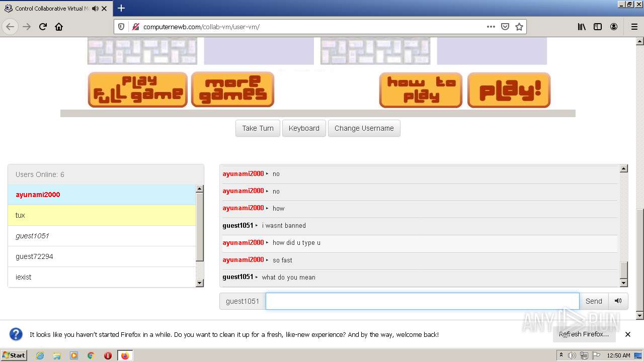Click the More Games button
644x362 pixels.
tap(232, 89)
